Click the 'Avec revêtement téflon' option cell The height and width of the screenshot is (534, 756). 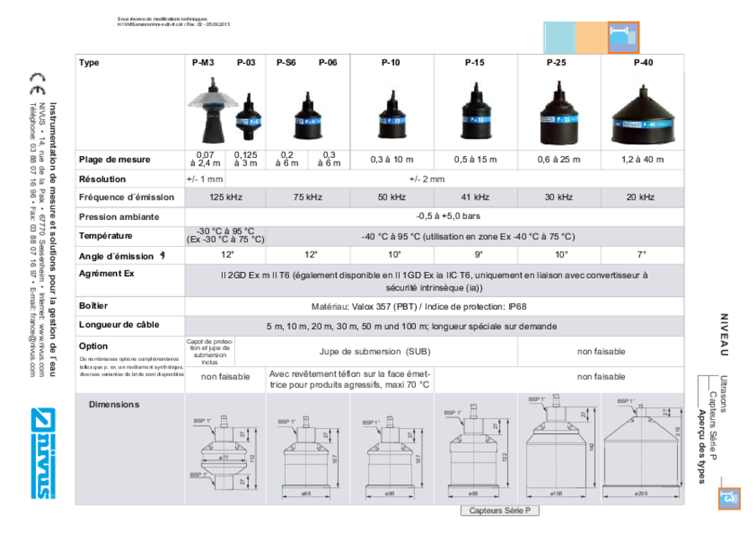click(349, 380)
